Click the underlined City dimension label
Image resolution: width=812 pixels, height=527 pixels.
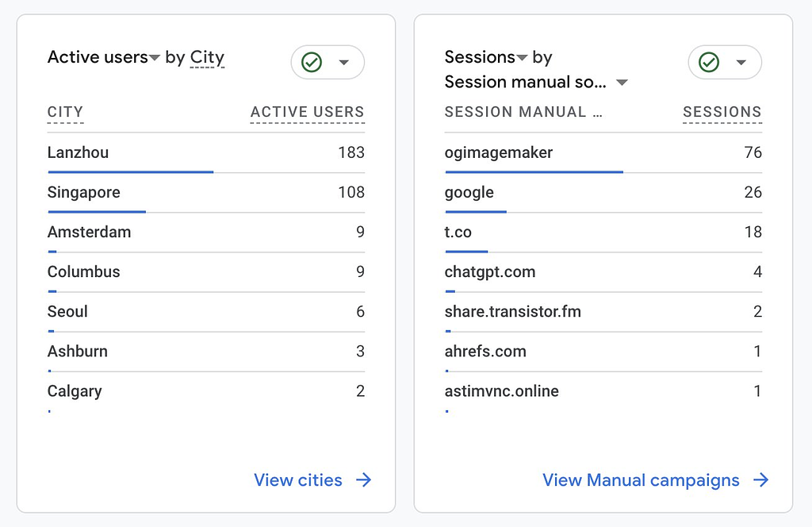pyautogui.click(x=207, y=57)
